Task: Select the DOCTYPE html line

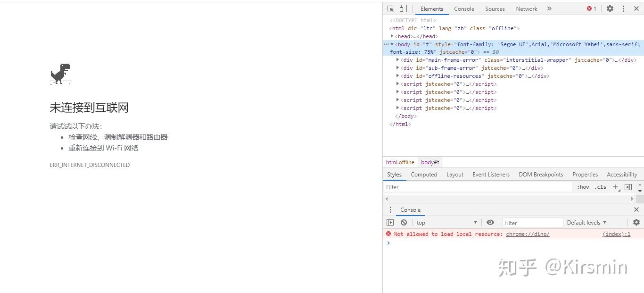Action: pyautogui.click(x=413, y=20)
